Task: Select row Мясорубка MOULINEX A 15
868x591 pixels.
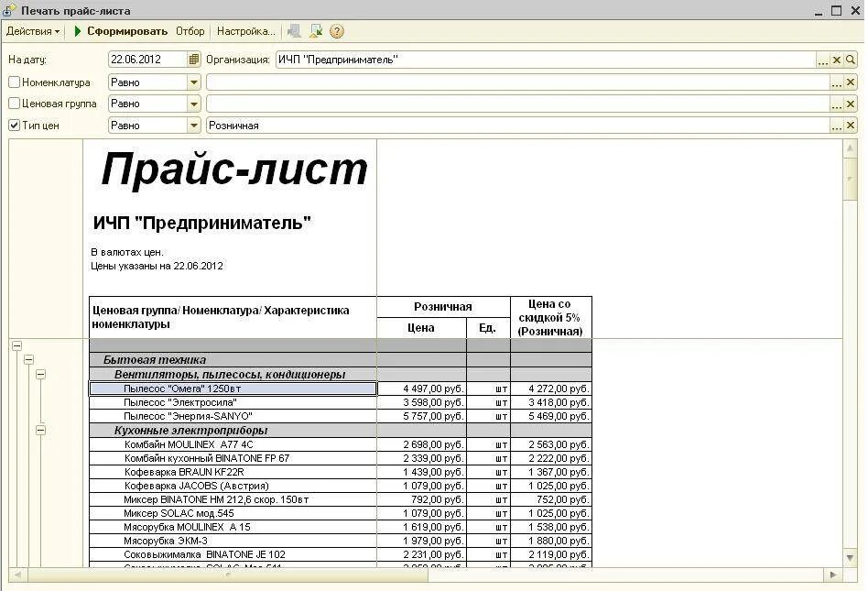Action: [x=233, y=527]
